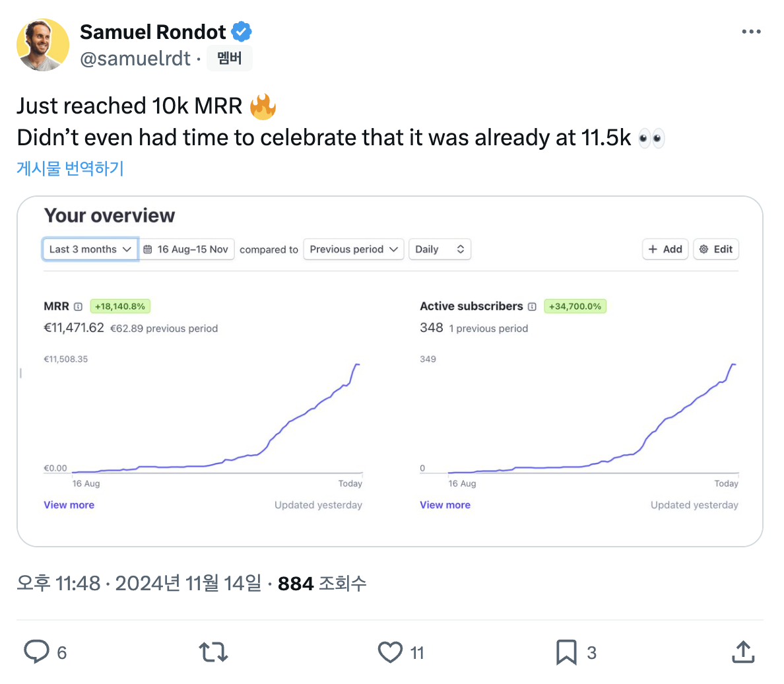Click the Add button in the overview
Viewport: 784px width, 684px height.
(x=665, y=249)
